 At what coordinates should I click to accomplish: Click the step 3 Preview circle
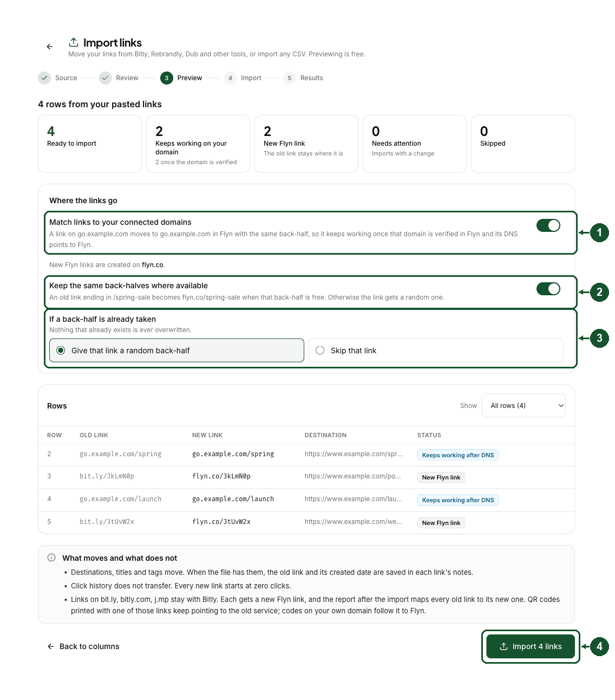(166, 78)
